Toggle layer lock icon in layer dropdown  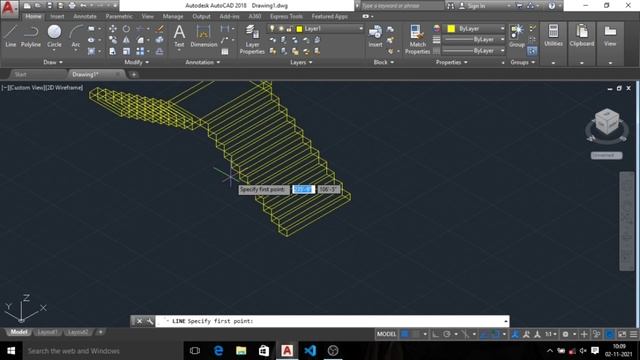pos(289,29)
